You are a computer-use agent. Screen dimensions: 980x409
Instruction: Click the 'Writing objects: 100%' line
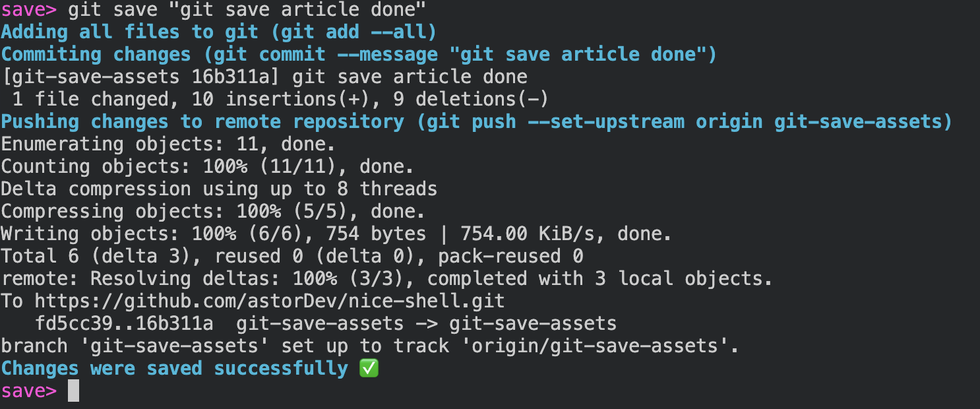tap(336, 234)
